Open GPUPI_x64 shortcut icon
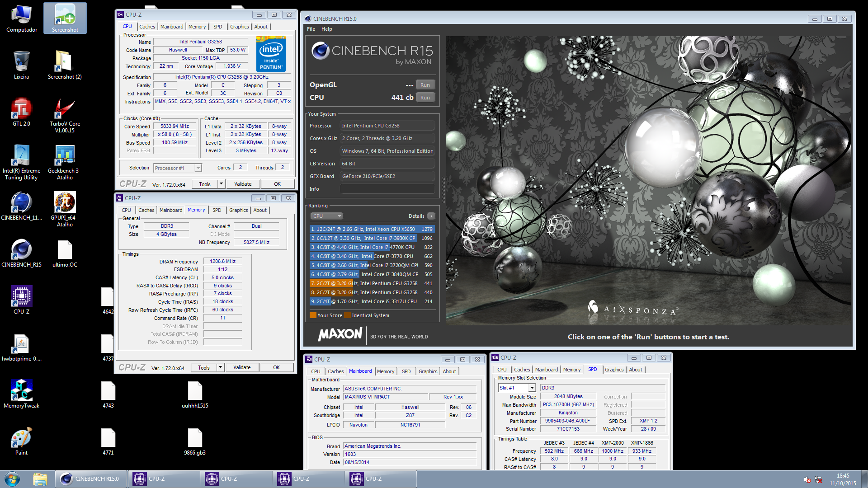Screen dimensions: 868x488 [x=65, y=209]
